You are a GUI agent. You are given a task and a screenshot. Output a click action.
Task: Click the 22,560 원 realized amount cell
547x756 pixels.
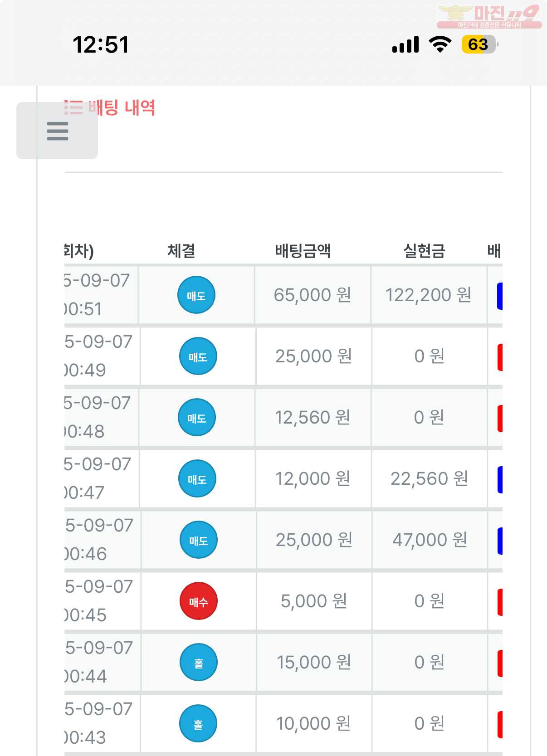(x=429, y=479)
